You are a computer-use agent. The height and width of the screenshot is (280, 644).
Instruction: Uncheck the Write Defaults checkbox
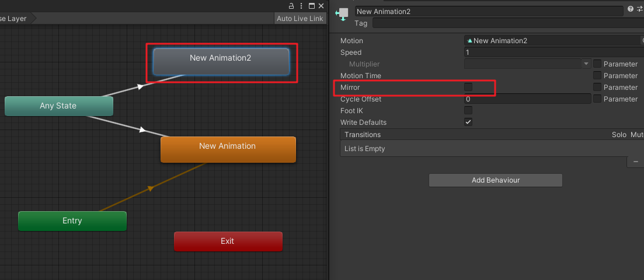(x=468, y=122)
